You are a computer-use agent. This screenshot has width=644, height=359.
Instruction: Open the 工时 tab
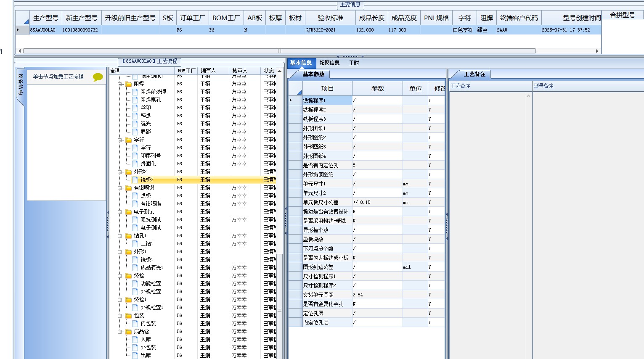tap(354, 63)
